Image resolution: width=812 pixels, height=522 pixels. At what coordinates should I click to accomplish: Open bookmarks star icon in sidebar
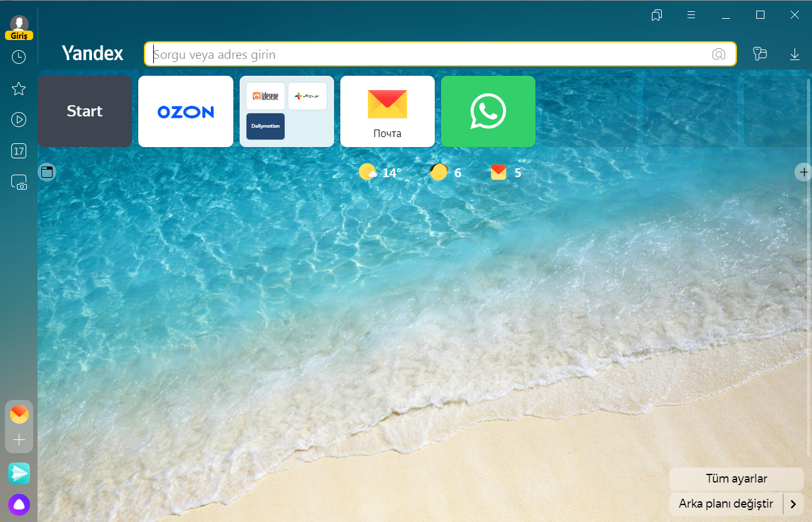(19, 88)
